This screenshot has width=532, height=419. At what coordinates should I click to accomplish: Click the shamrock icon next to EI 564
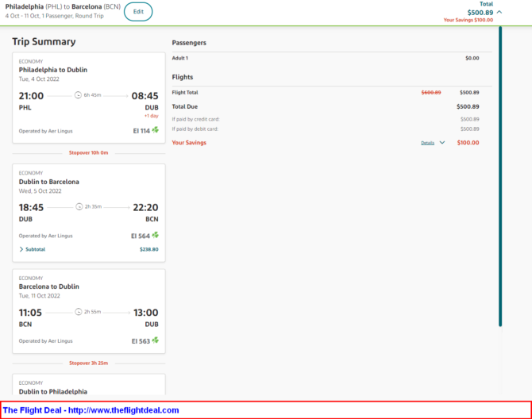click(x=156, y=235)
